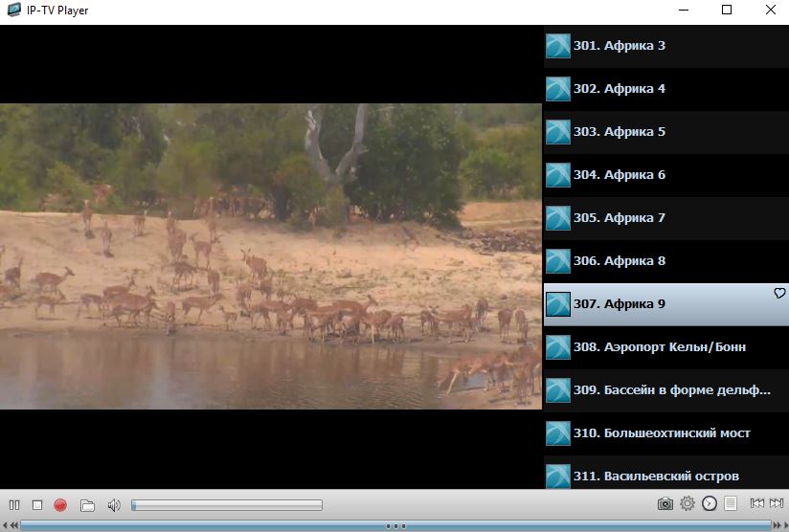Image resolution: width=789 pixels, height=532 pixels.
Task: Click the logo icon of Африка 6
Action: pos(558,175)
